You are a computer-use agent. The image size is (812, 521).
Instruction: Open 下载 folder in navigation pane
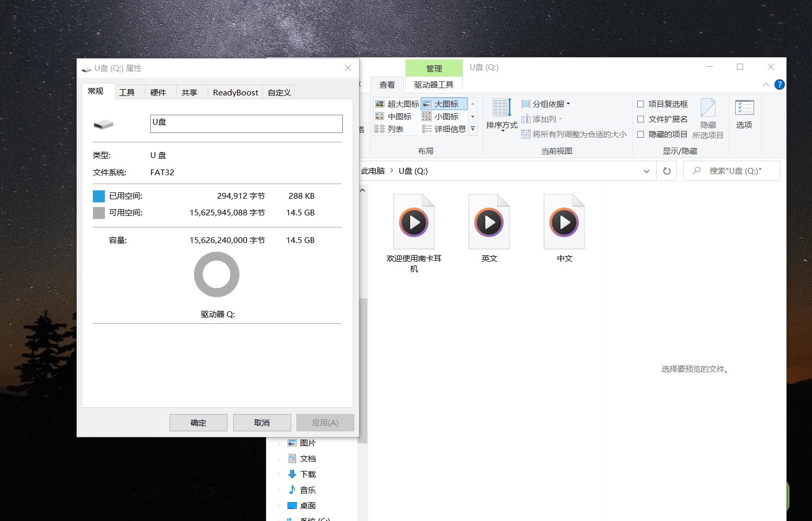click(307, 474)
